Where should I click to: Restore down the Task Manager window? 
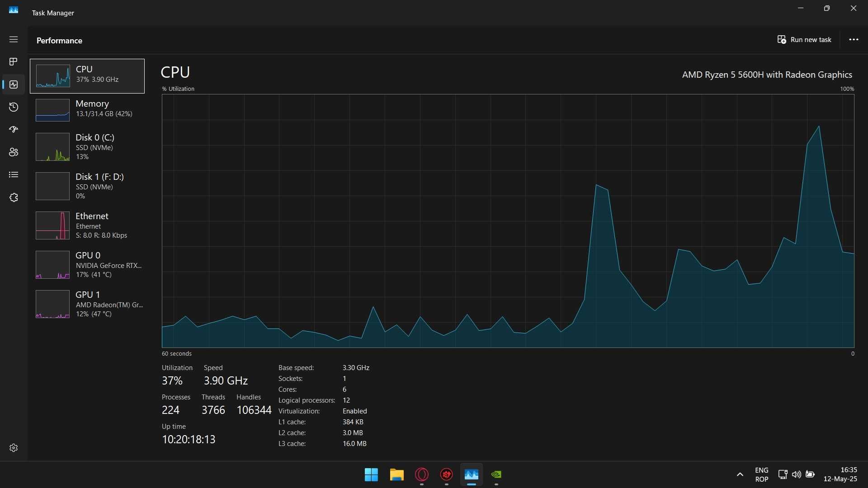[827, 8]
